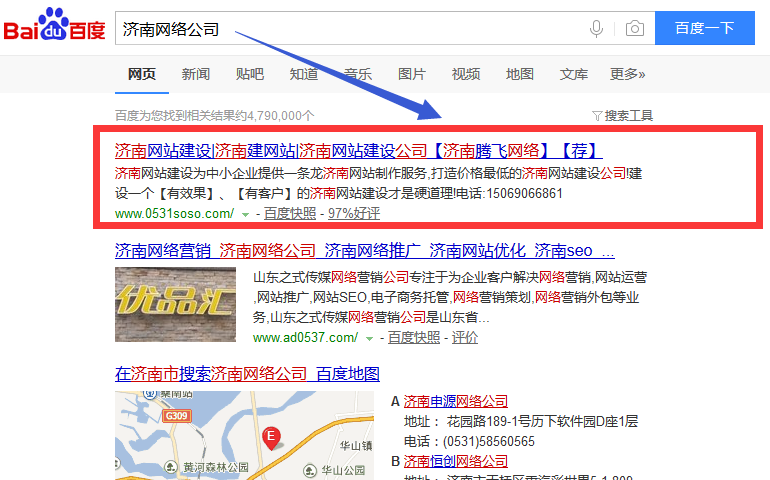Activate the microphone voice search icon
This screenshot has height=480, width=770.
(596, 28)
